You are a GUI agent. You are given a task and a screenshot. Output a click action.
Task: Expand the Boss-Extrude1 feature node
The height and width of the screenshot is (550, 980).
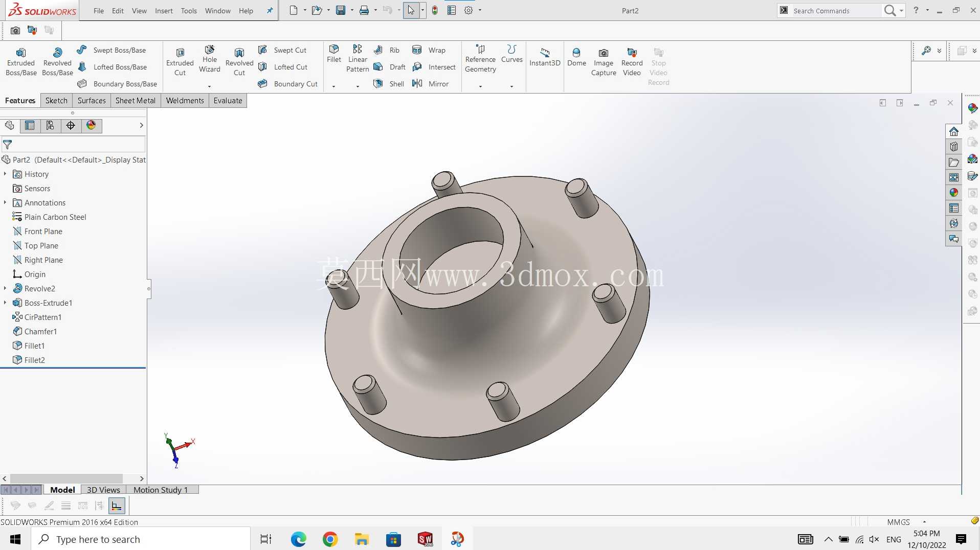coord(5,303)
